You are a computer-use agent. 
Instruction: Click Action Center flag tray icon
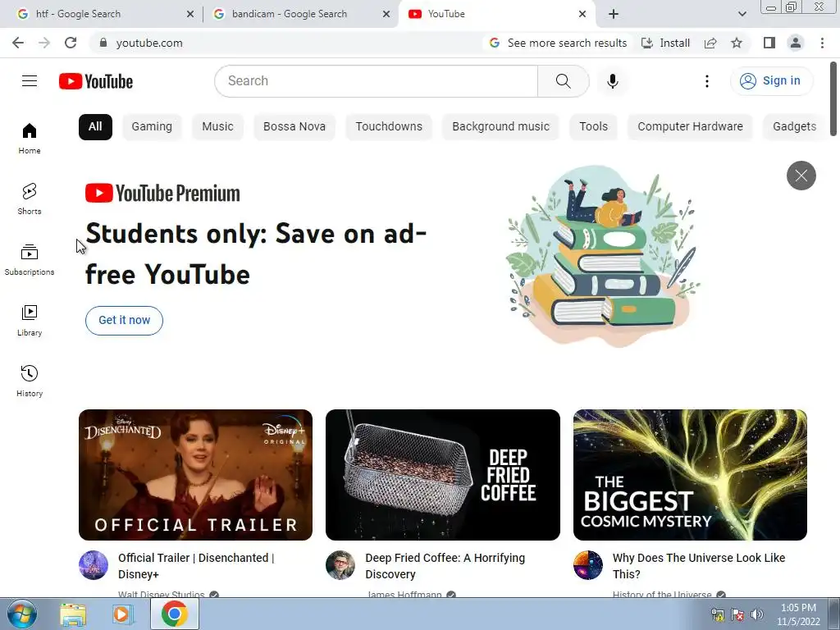[x=737, y=614]
